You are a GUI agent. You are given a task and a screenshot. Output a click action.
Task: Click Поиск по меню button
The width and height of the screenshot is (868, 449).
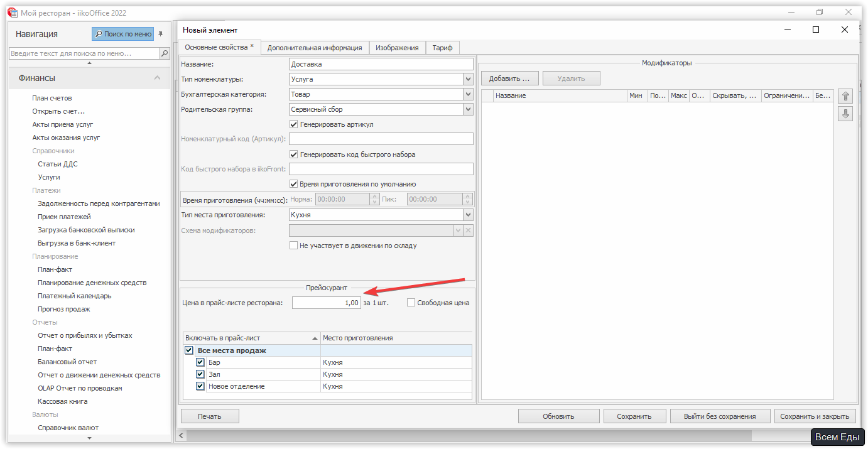[122, 34]
